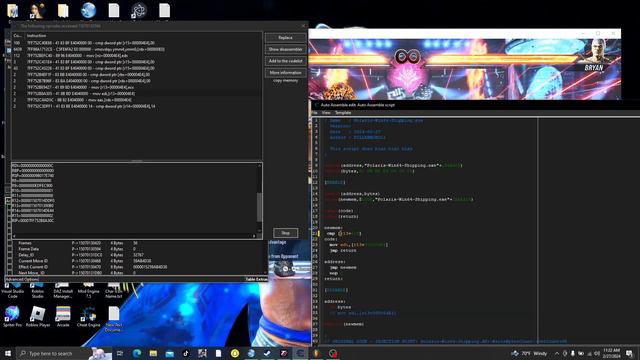640x360 pixels.
Task: Toggle the Current Move ID entry checkbox
Action: click(10, 261)
